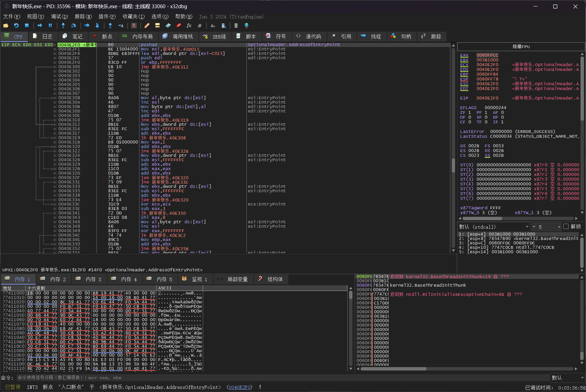
Task: Toggle breakpoint dot at address 0040E308
Action: pyautogui.click(x=55, y=98)
